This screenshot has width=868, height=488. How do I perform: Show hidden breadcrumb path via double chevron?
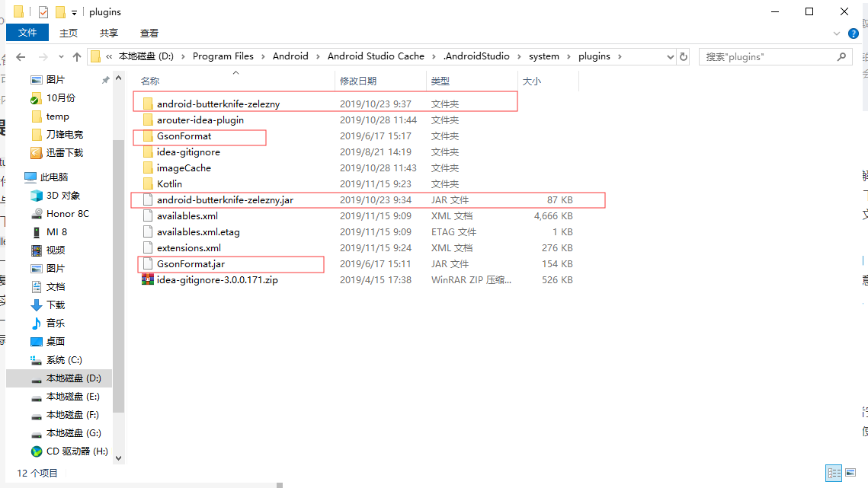coord(110,56)
